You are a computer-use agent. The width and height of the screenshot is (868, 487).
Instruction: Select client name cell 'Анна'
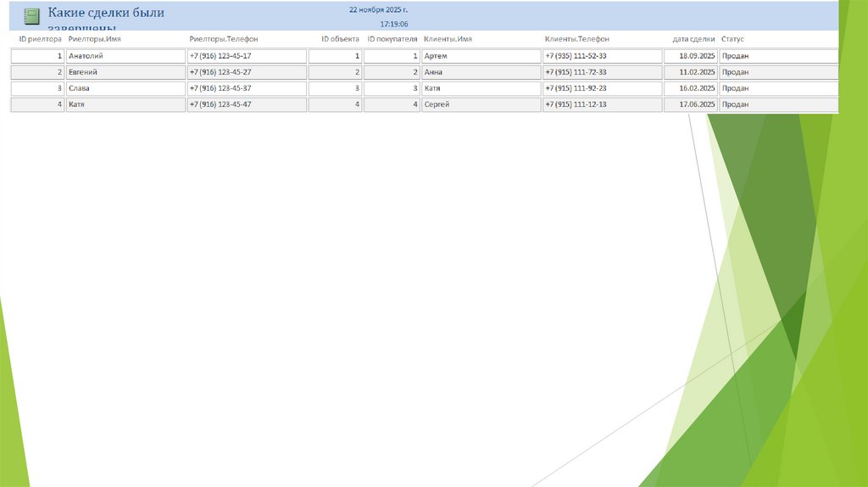point(481,72)
